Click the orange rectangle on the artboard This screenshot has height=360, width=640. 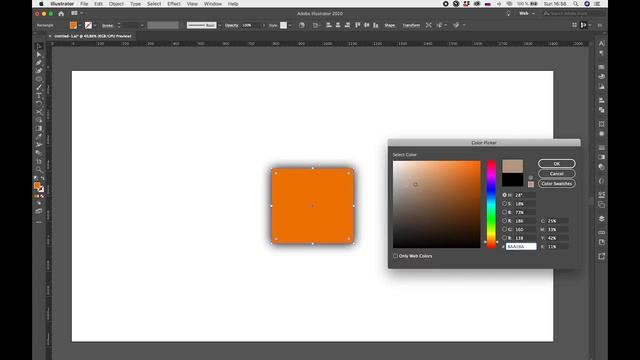click(313, 206)
